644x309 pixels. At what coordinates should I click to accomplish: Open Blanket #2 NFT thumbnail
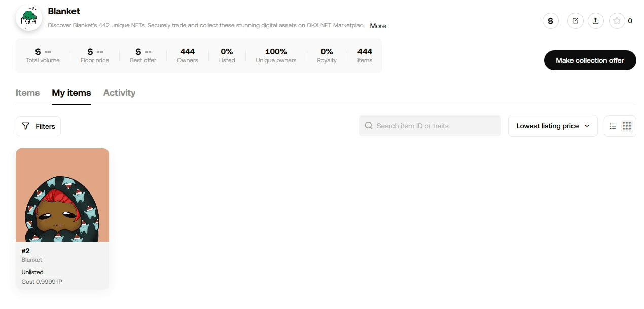tap(62, 195)
